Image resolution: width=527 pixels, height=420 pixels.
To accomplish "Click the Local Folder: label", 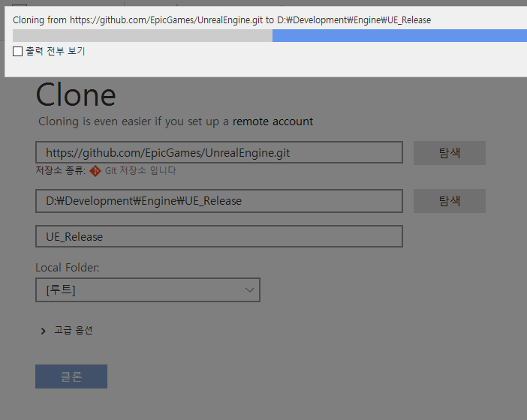I will pos(68,268).
